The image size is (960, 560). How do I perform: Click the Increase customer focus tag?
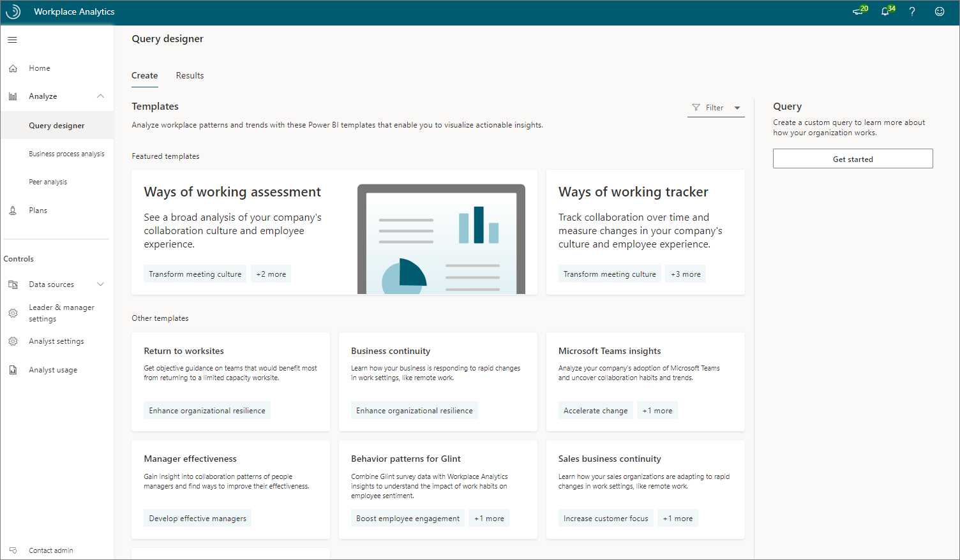(606, 519)
